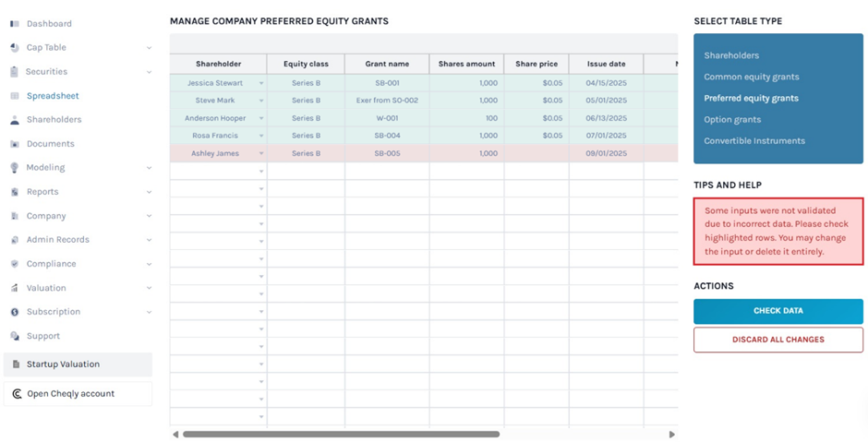Click the Cap Table pie chart icon

tap(15, 48)
